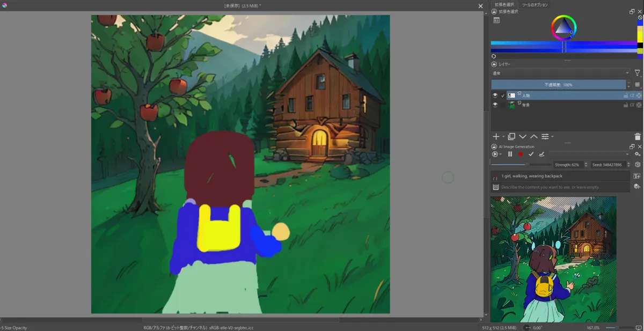Click the AI live generation play button
644x331 pixels.
tap(495, 154)
